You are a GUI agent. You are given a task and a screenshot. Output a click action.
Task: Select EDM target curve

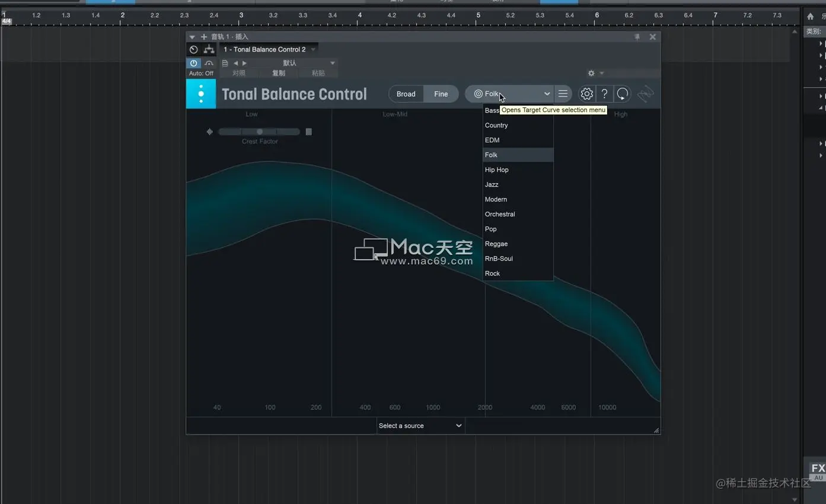tap(518, 140)
